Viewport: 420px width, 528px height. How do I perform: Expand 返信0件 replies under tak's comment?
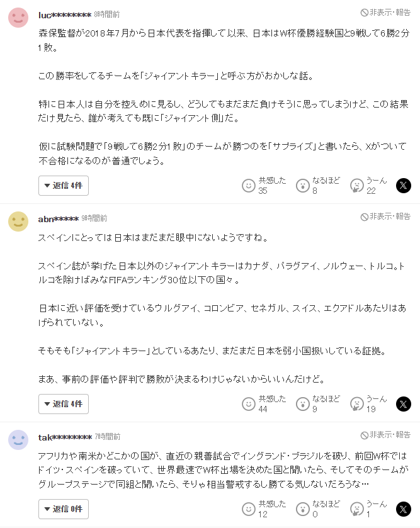tap(64, 508)
